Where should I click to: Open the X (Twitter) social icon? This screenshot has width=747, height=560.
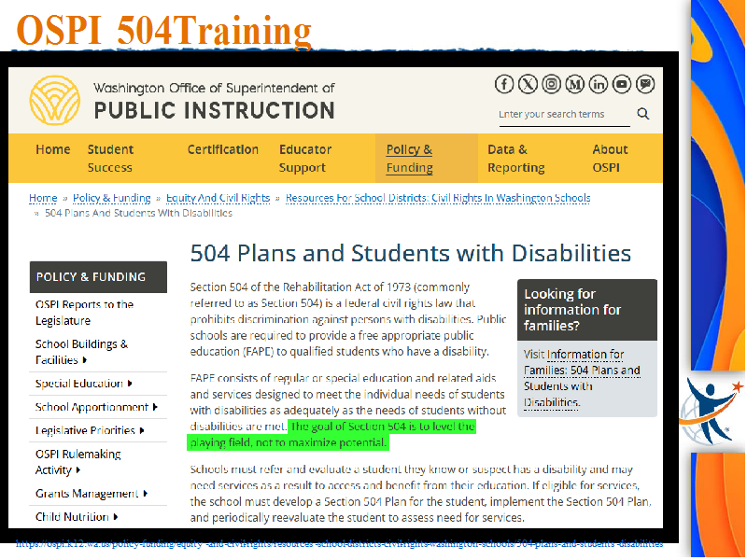[528, 84]
